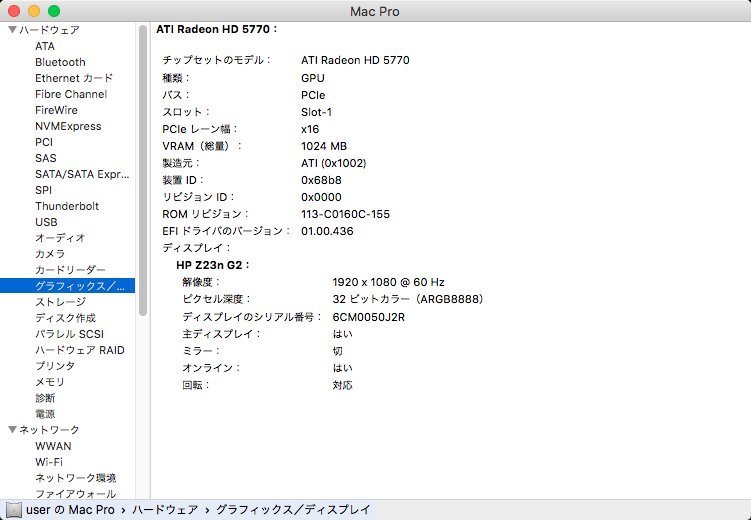This screenshot has width=751, height=520.
Task: Select ディスク作成 in the sidebar
Action: pyautogui.click(x=66, y=318)
